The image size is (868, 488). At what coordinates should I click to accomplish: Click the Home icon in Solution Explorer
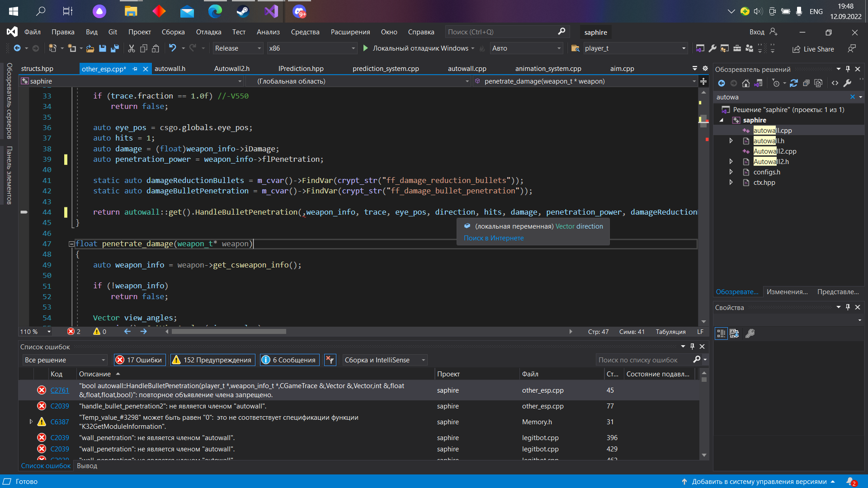746,83
